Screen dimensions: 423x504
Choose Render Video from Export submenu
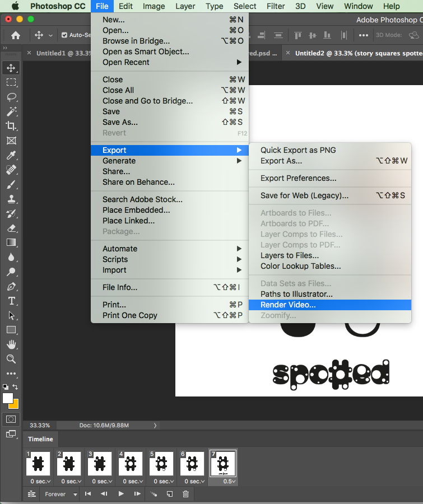click(x=330, y=305)
